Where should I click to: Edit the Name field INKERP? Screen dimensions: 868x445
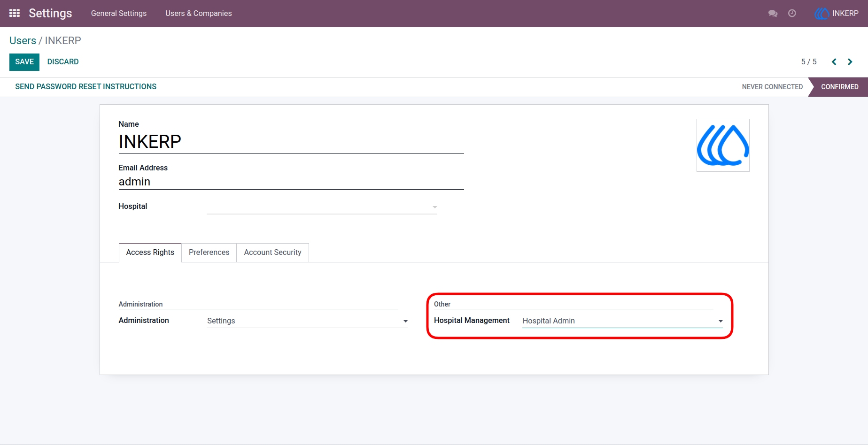[291, 142]
